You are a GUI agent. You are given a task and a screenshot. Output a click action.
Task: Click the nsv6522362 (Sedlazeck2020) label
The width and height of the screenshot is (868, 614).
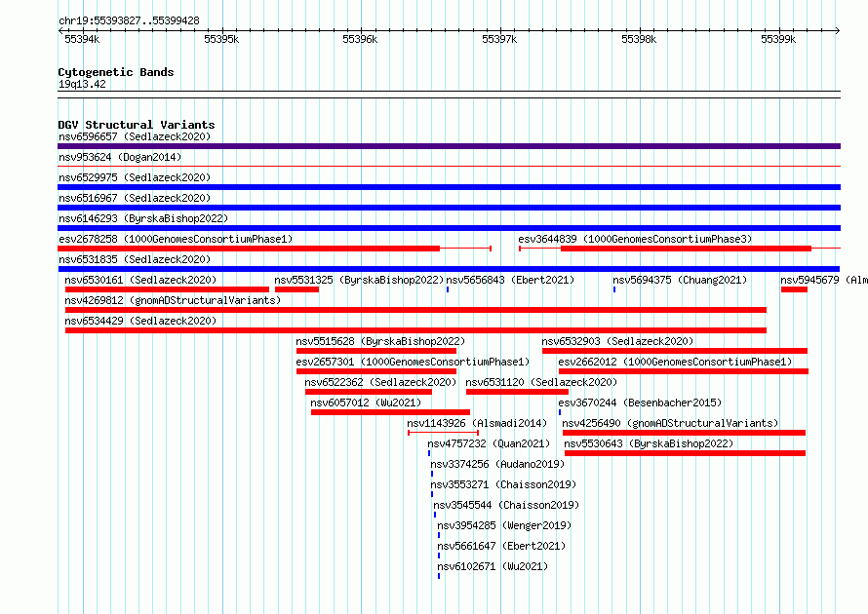coord(380,382)
